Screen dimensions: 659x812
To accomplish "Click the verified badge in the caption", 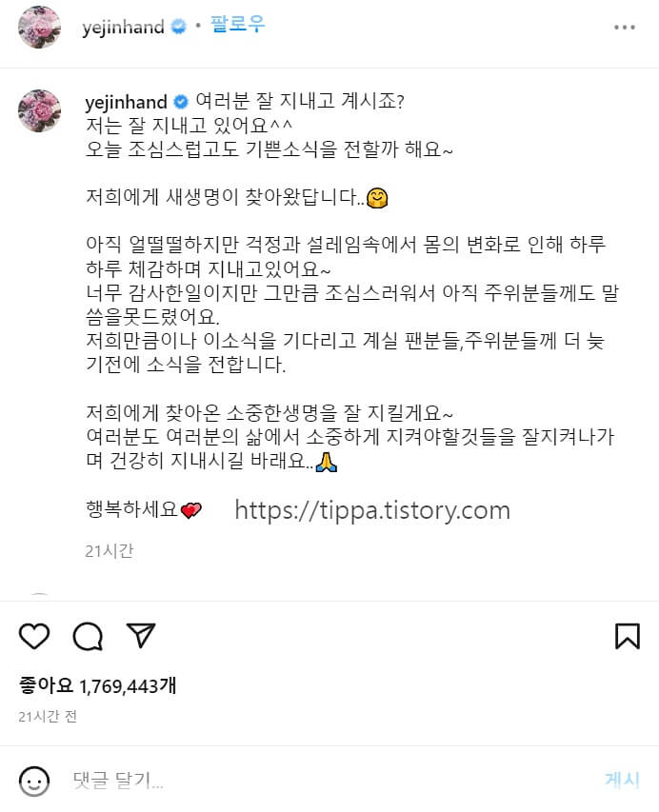I will click(x=181, y=102).
